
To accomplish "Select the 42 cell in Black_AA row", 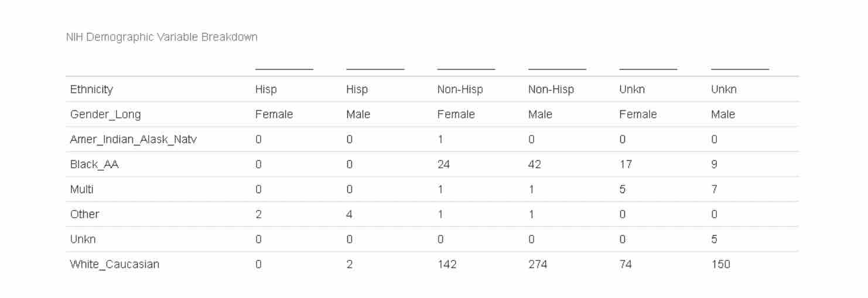I will tap(535, 165).
